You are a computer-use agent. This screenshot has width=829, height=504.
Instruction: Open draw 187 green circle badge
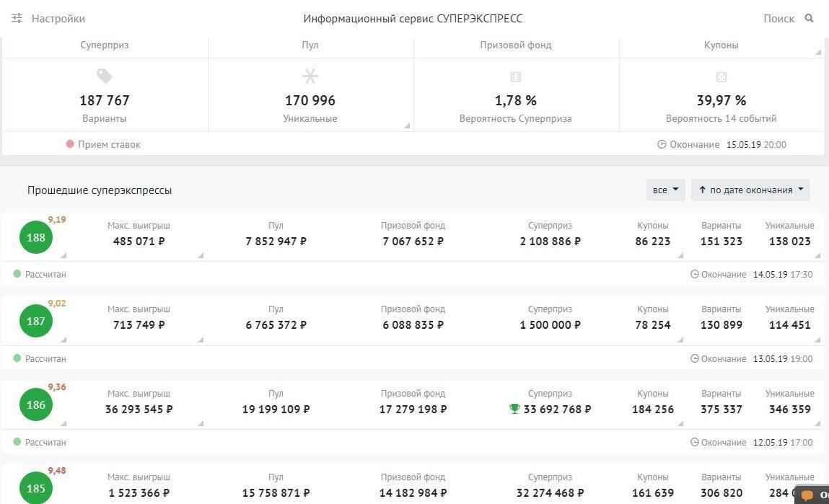point(36,321)
